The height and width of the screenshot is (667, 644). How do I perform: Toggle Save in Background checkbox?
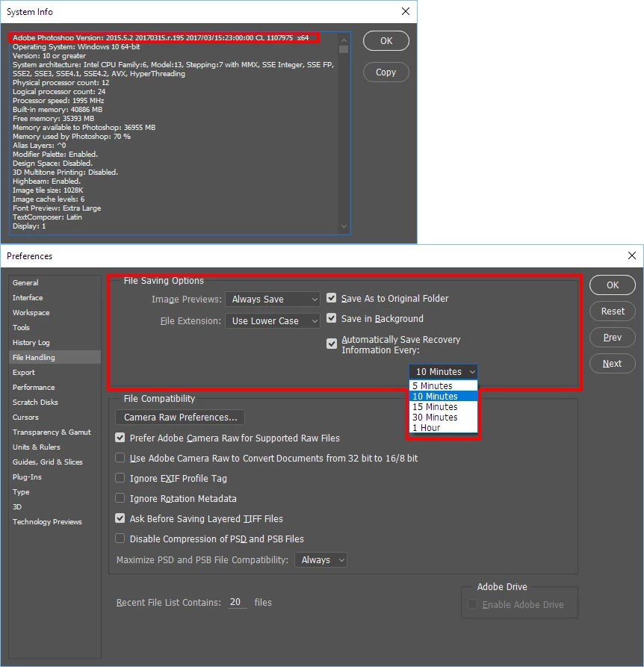(x=332, y=318)
